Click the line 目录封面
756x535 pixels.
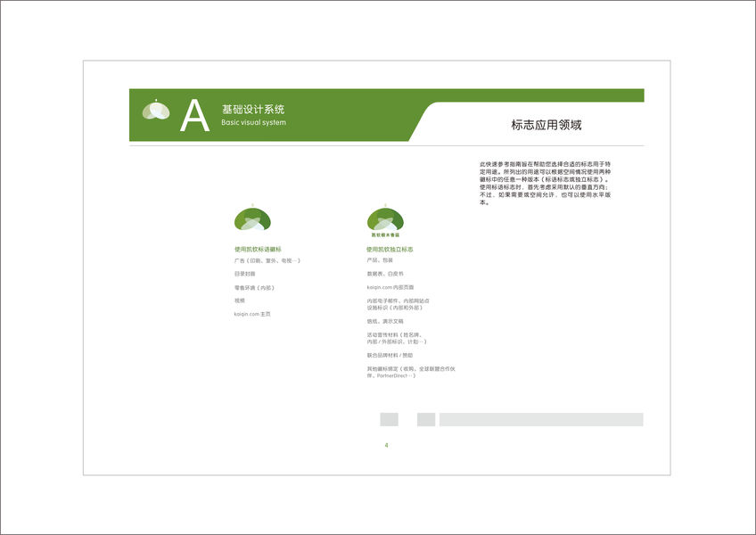(245, 274)
